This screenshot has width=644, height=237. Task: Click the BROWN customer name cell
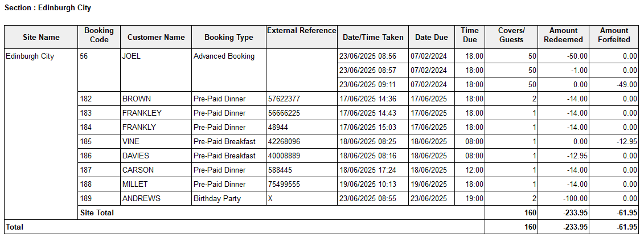click(x=136, y=99)
